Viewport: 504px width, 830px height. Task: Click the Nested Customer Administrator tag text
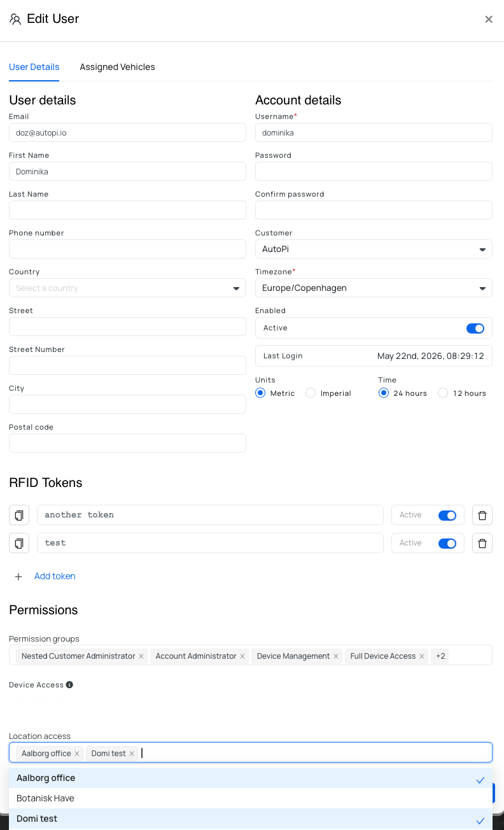click(x=78, y=656)
